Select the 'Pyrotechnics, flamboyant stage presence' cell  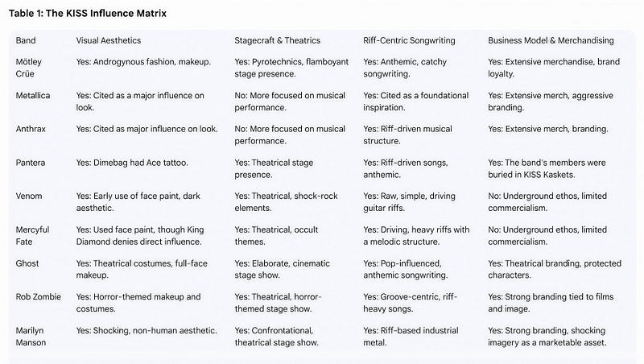click(x=291, y=68)
